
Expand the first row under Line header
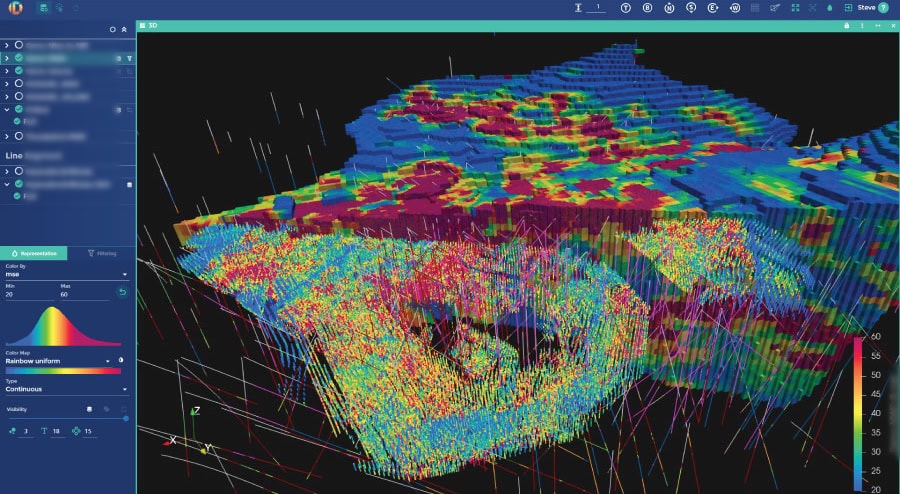7,171
